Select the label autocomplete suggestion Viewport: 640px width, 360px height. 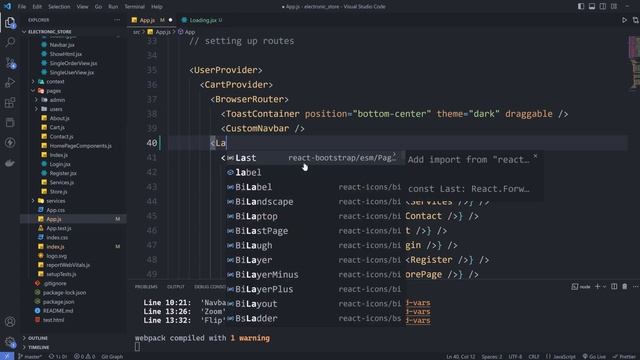tap(315, 172)
